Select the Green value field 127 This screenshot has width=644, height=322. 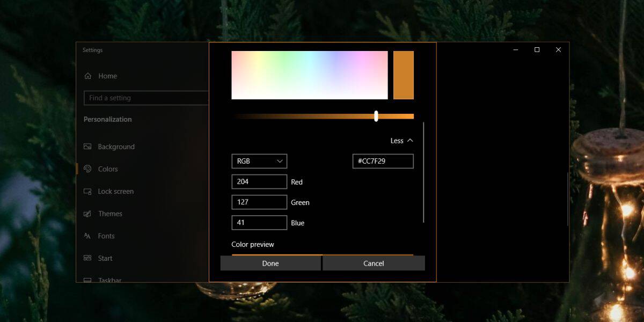point(259,202)
